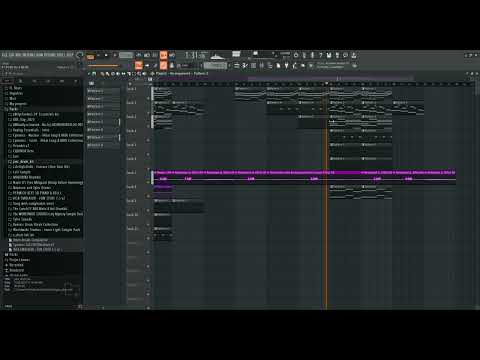The image size is (480, 360).
Task: Select the playlist Paint brush tool
Action: 108,74
